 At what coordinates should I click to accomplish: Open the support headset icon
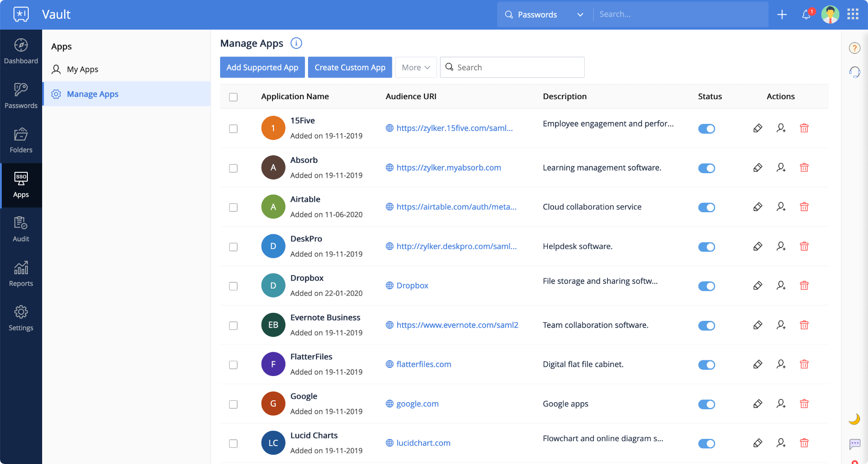click(x=855, y=72)
